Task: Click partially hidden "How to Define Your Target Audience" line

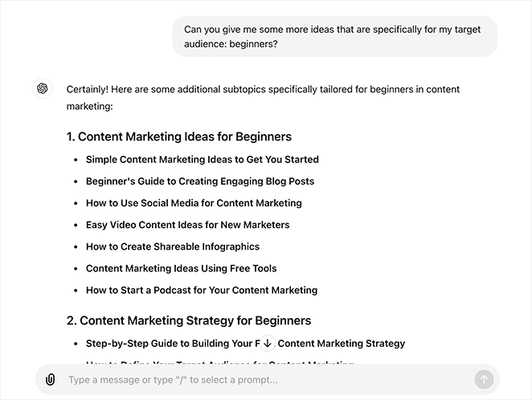Action: (219, 362)
